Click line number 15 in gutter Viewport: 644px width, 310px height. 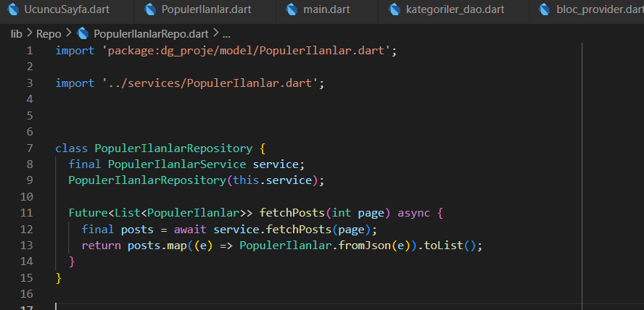point(26,278)
